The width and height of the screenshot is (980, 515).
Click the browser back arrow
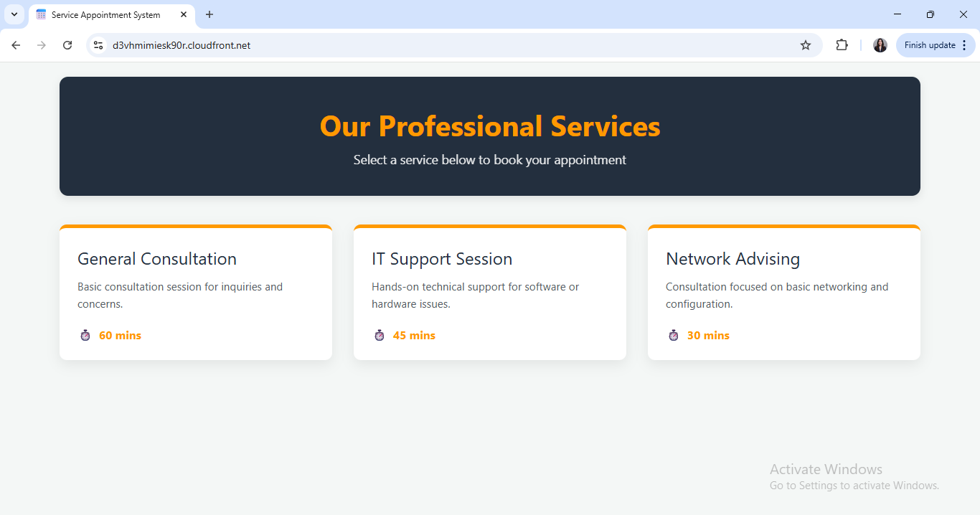coord(16,45)
